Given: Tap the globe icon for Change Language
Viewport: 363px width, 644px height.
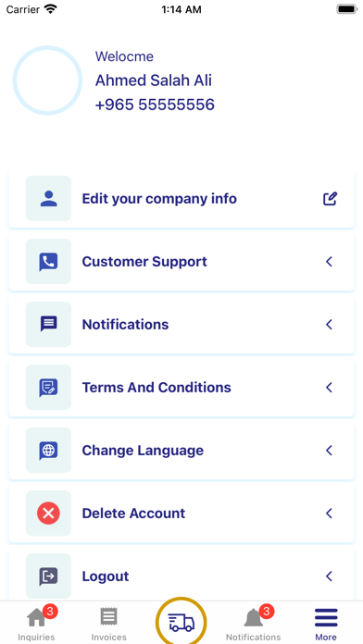Looking at the screenshot, I should [x=48, y=451].
